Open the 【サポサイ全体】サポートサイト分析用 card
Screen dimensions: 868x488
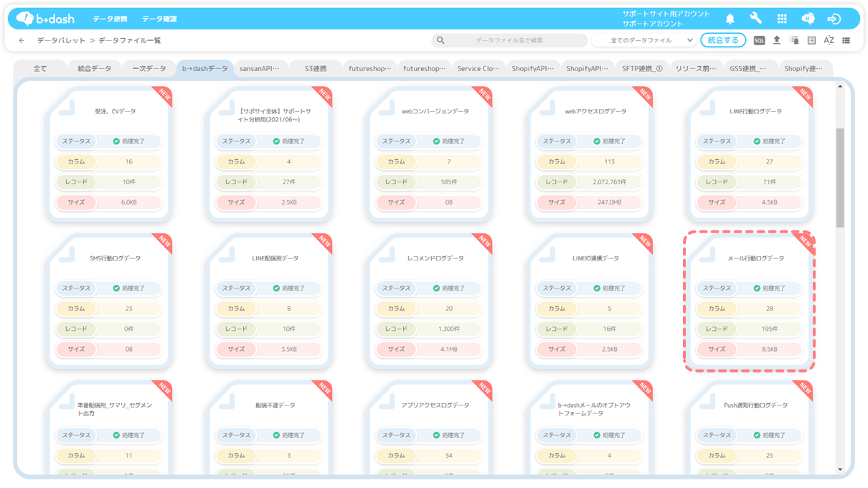pyautogui.click(x=269, y=154)
